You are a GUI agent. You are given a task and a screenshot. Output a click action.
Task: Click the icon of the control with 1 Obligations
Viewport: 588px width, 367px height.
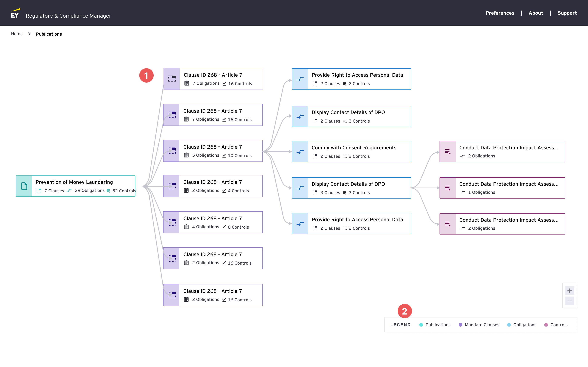click(448, 188)
